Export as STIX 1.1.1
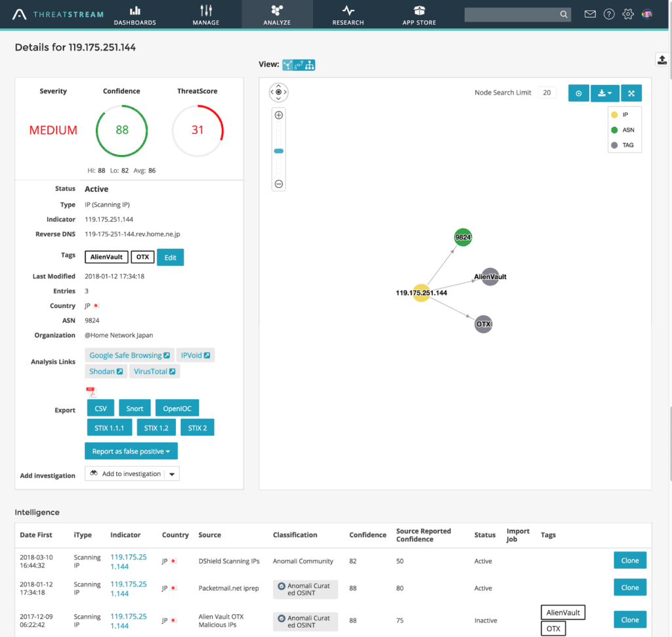 (110, 428)
